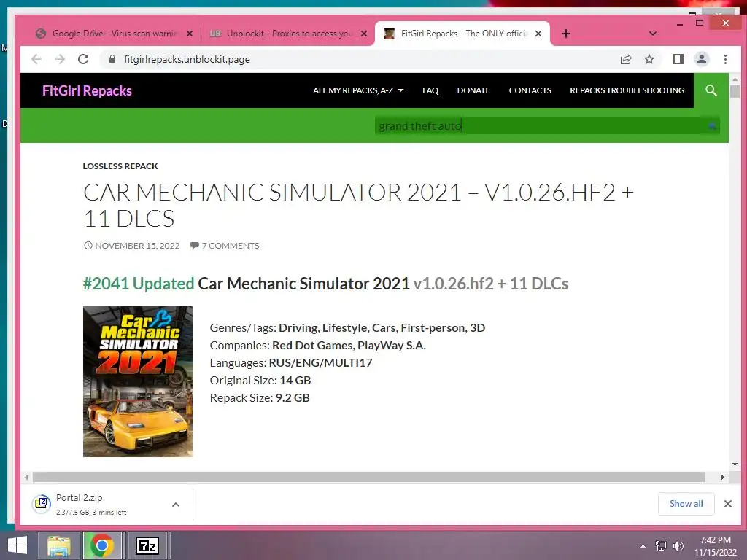
Task: Click the volume speaker tray icon
Action: 678,546
